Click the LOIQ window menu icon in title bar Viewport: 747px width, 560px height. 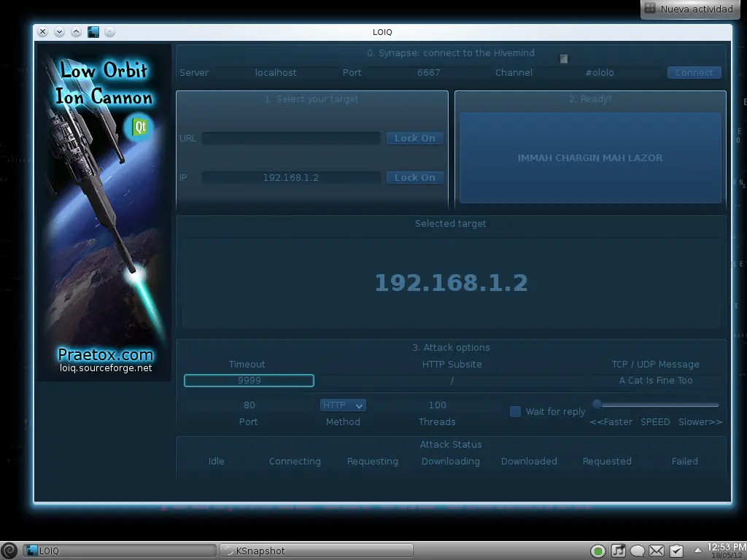pyautogui.click(x=93, y=32)
